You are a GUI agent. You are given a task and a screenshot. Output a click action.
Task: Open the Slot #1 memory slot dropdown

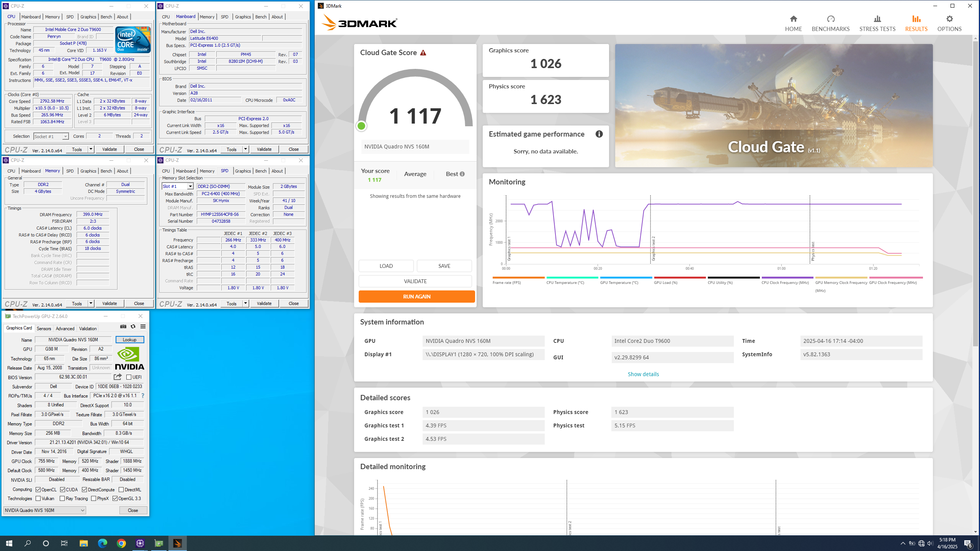[x=178, y=186]
